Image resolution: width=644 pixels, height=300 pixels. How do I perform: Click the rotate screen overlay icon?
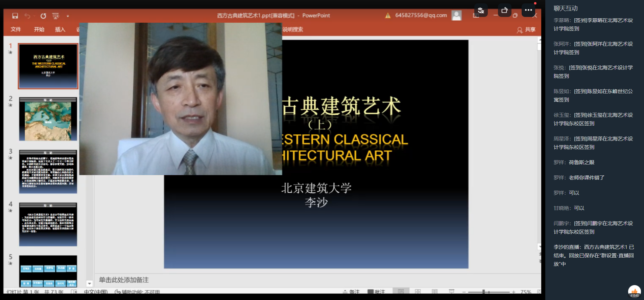point(504,10)
